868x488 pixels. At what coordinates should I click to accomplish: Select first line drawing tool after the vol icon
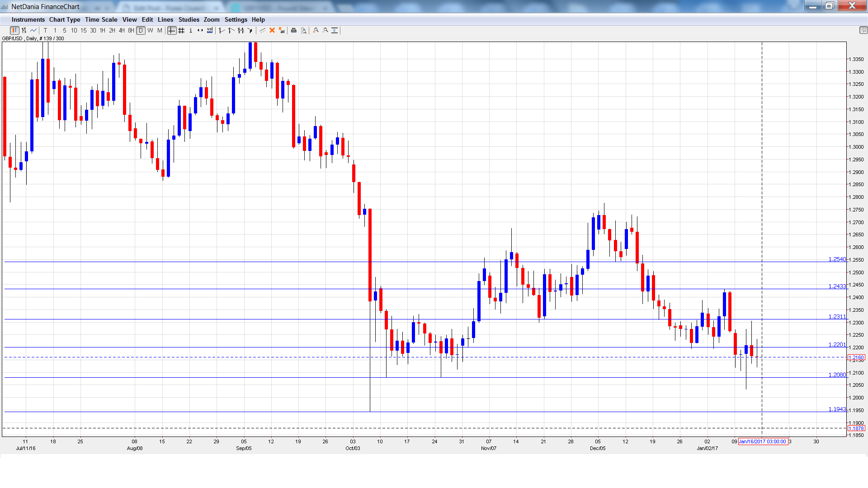point(222,31)
